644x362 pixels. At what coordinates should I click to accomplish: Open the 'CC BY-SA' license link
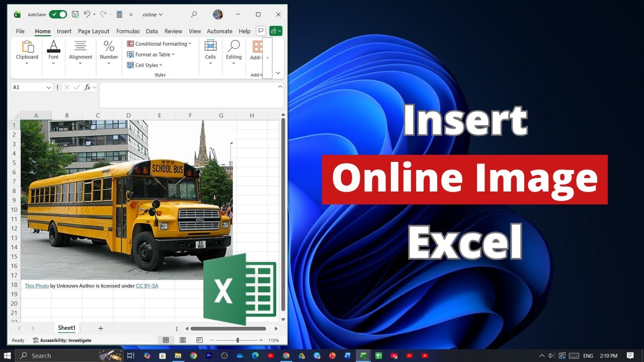coord(147,286)
